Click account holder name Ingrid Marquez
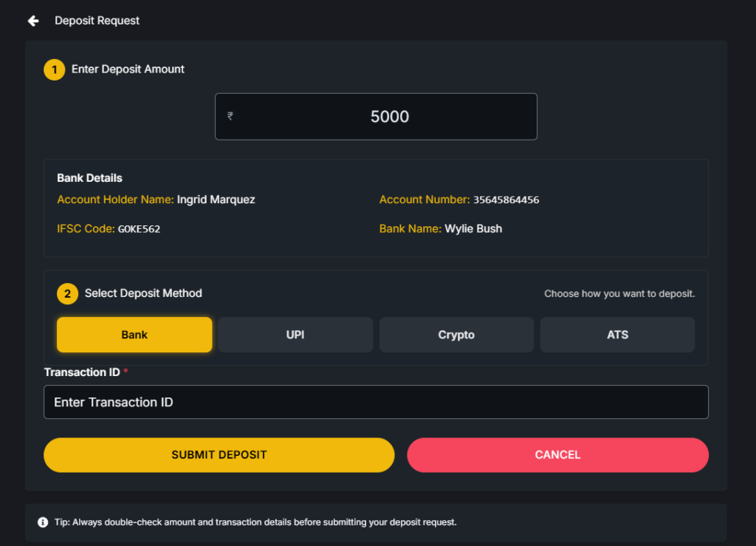 click(216, 199)
